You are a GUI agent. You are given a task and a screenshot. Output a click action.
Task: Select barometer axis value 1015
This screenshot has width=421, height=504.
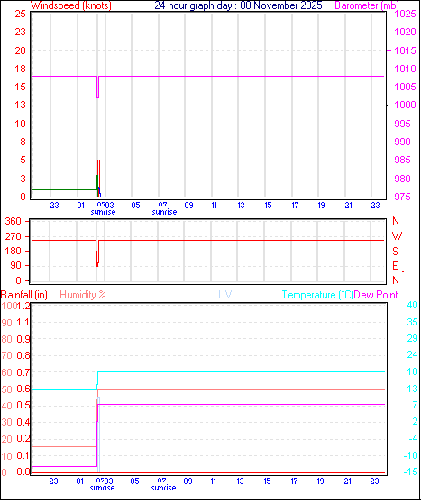(x=405, y=50)
